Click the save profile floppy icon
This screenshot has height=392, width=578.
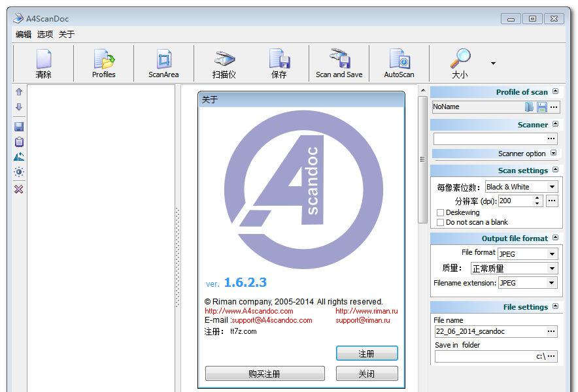[x=542, y=107]
